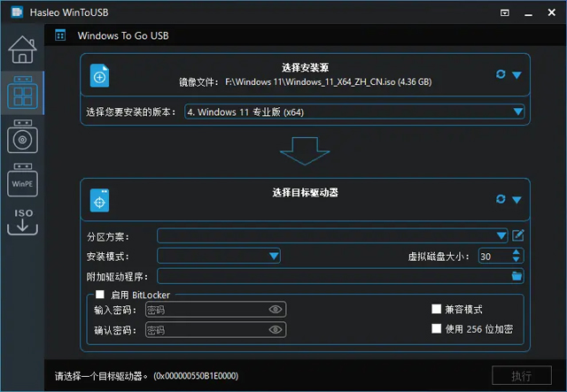The width and height of the screenshot is (567, 392).
Task: Edit partition scheme with pencil icon
Action: pyautogui.click(x=518, y=235)
